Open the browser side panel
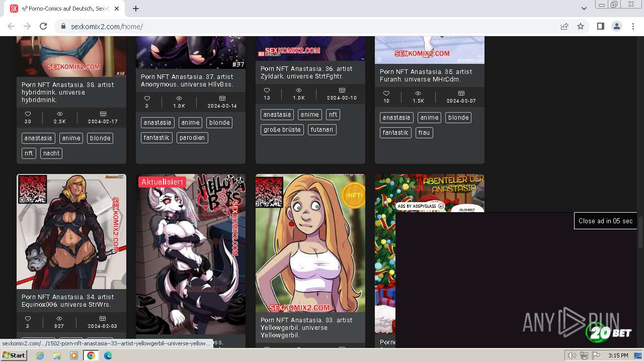 [x=600, y=27]
